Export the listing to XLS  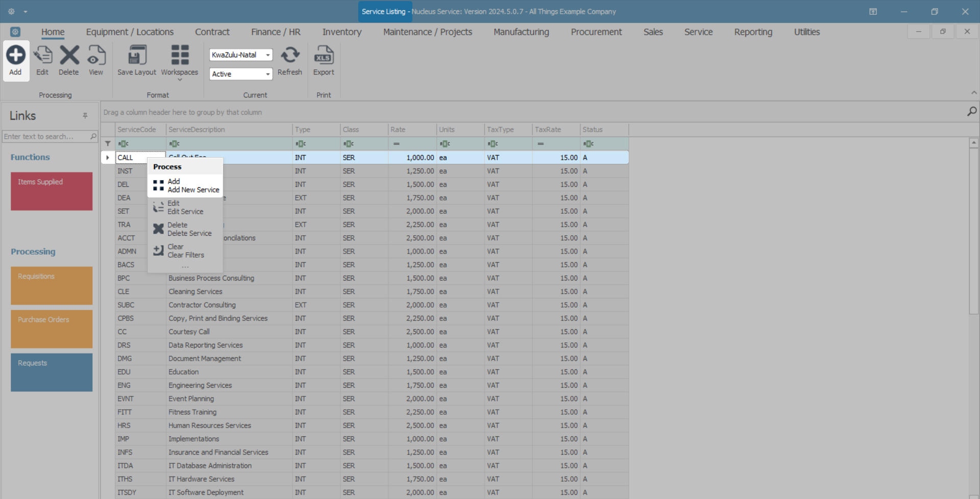click(x=324, y=55)
